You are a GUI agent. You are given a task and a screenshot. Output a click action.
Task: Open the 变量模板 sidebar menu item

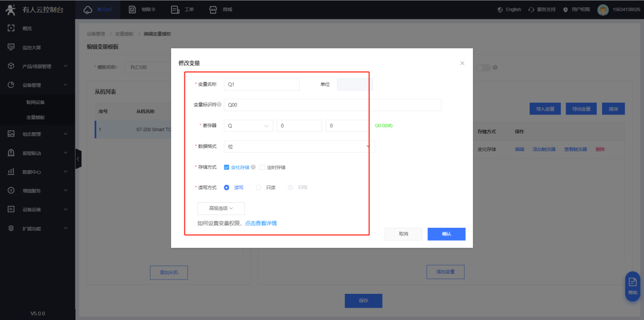coord(36,117)
